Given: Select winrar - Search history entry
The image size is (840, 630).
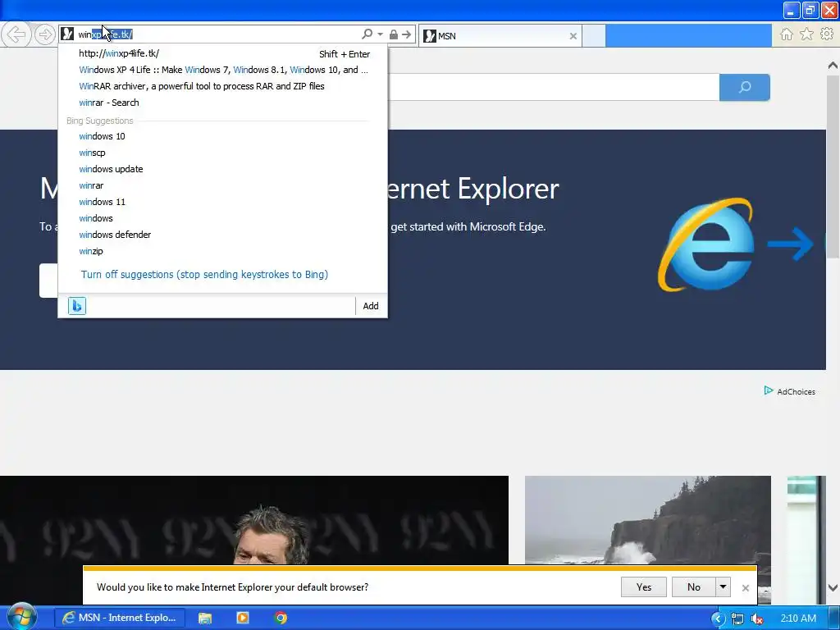Looking at the screenshot, I should point(223,103).
